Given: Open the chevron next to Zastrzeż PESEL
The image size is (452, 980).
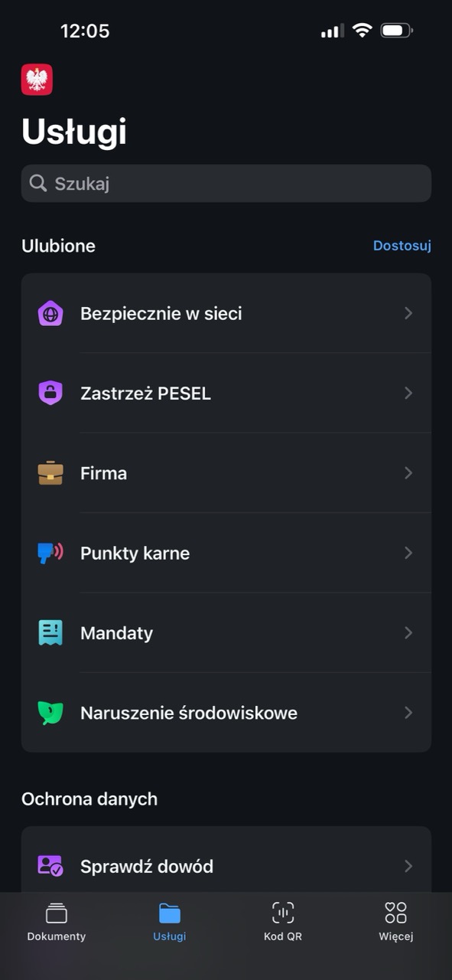Looking at the screenshot, I should point(408,393).
